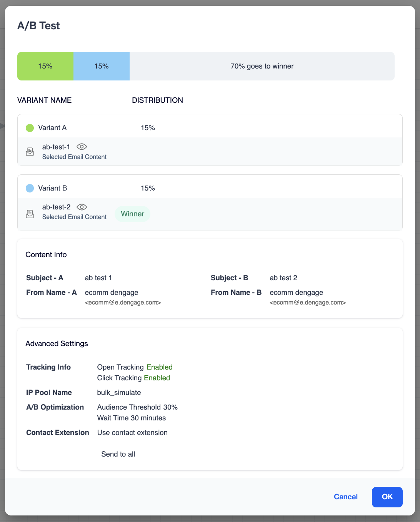Select the green 15% distribution segment
The image size is (420, 522).
click(x=45, y=66)
